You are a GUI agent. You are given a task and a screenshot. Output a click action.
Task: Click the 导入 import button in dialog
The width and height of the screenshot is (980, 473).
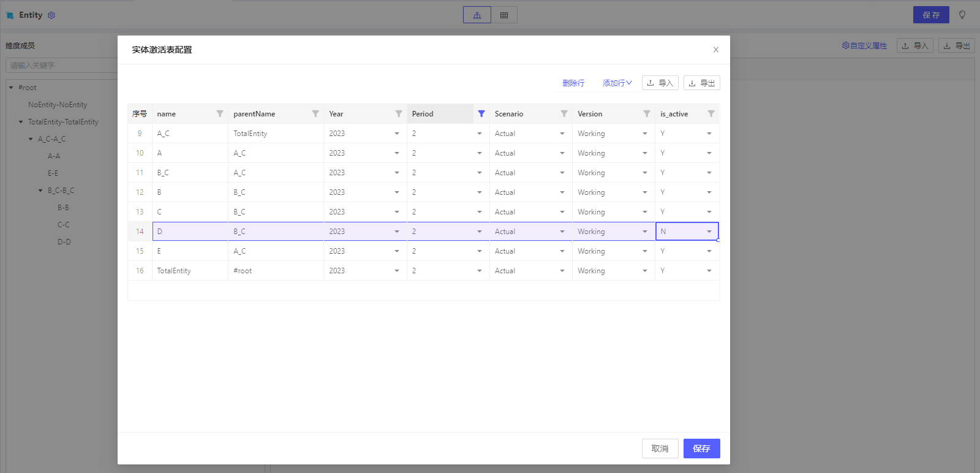point(660,83)
